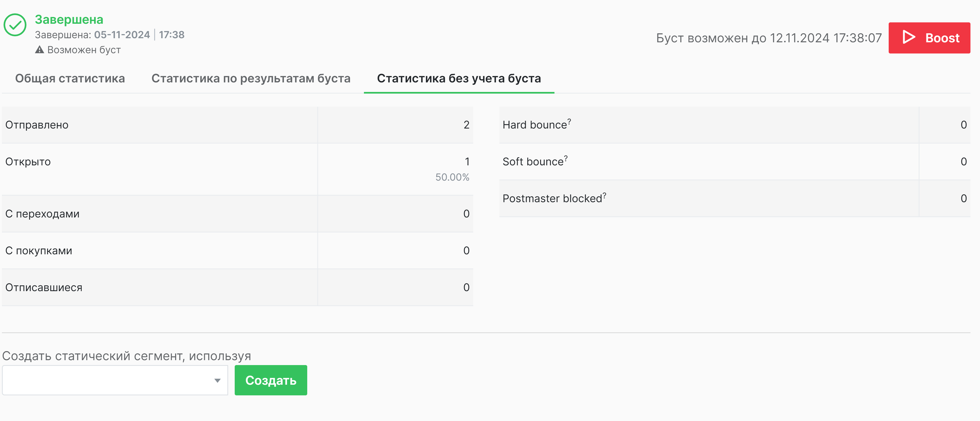Click the play icon on the Boost button
Screen dimensions: 980x421
click(x=909, y=38)
